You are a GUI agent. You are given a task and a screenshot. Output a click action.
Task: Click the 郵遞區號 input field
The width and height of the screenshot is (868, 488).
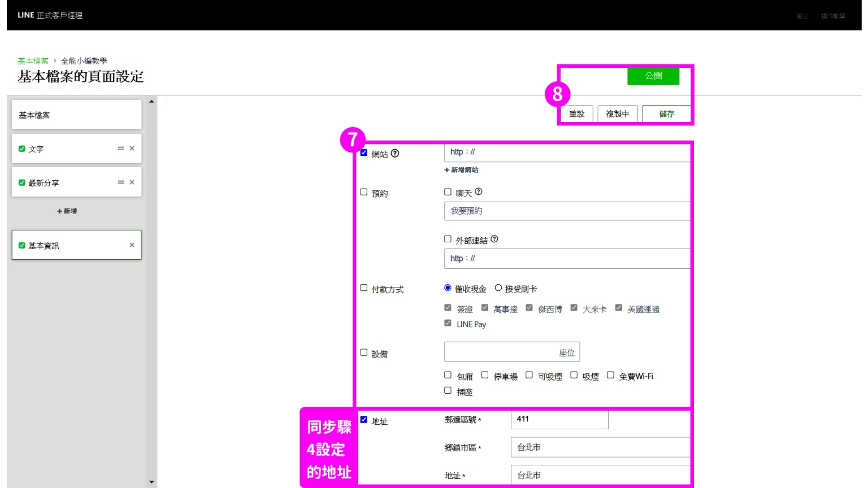coord(559,420)
